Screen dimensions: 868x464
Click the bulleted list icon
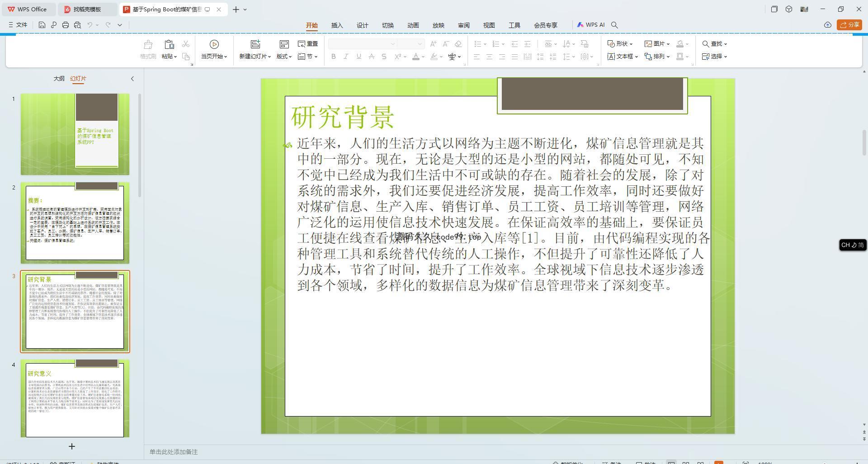tap(478, 44)
